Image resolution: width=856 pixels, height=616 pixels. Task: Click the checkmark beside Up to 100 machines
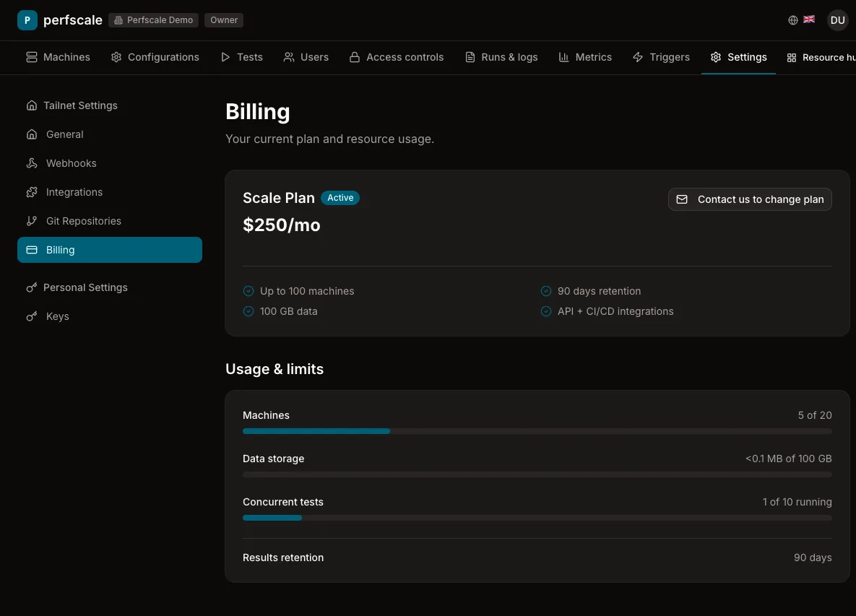pyautogui.click(x=248, y=291)
